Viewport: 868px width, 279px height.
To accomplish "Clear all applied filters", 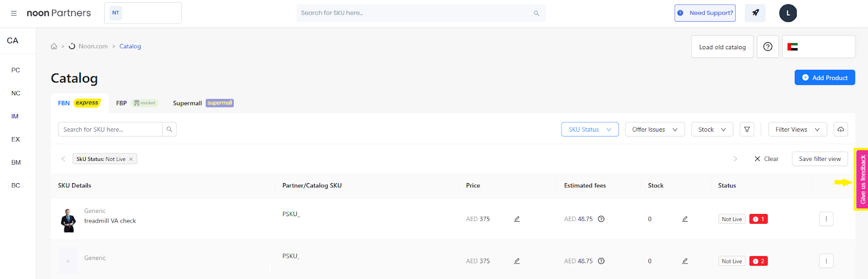I will (766, 159).
